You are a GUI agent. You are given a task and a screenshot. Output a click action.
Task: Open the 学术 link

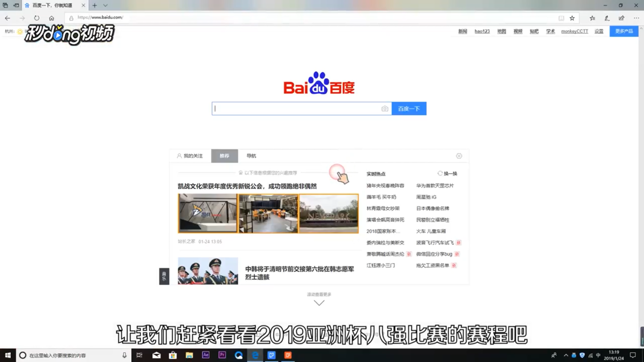click(550, 31)
